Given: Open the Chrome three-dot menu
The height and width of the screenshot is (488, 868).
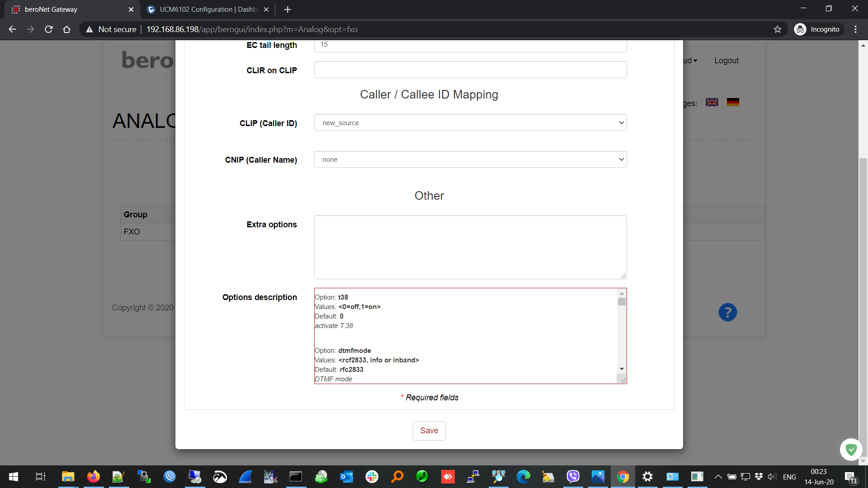Looking at the screenshot, I should coord(855,29).
